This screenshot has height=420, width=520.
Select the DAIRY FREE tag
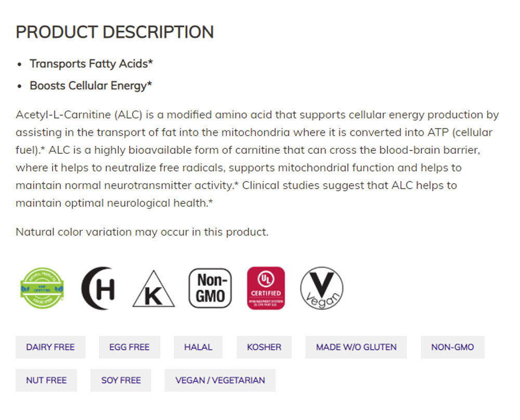point(50,347)
